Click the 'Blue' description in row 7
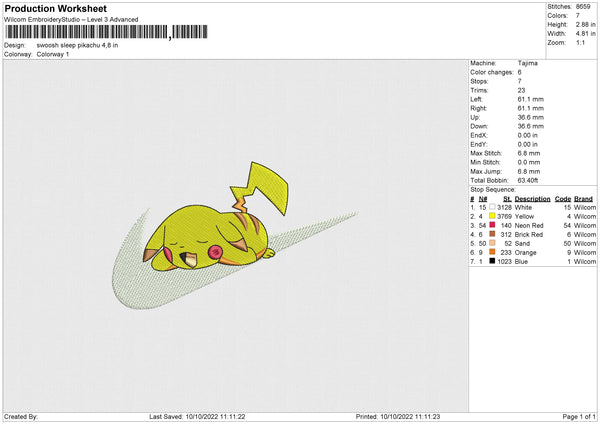Viewport: 600px width, 424px height. tap(521, 262)
